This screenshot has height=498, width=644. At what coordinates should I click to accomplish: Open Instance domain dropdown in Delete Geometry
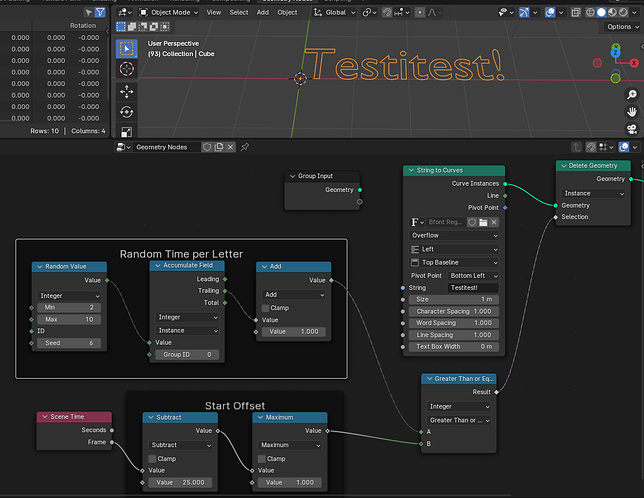coord(593,193)
